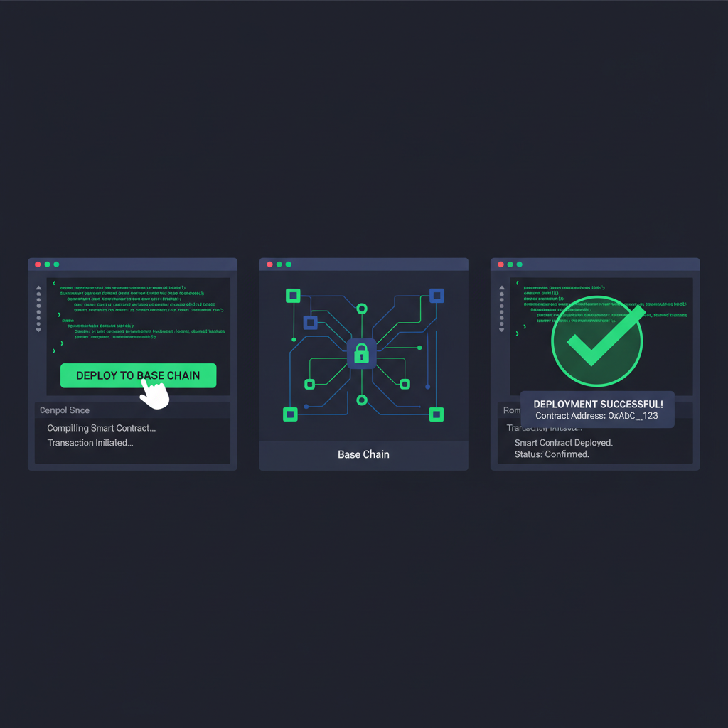The height and width of the screenshot is (728, 728).
Task: Toggle a breakpoint dot in the third editor gutter
Action: (501, 306)
